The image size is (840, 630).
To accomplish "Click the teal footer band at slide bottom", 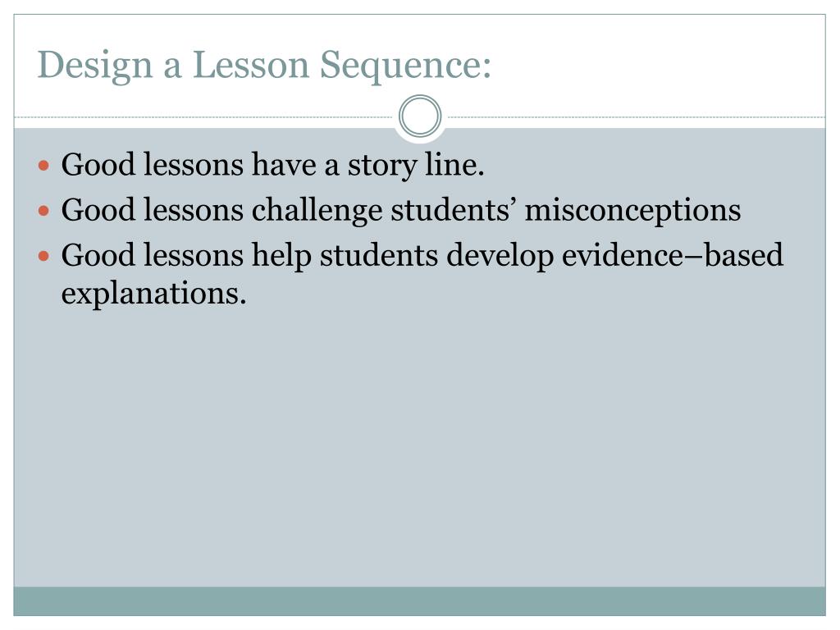I will (x=420, y=601).
